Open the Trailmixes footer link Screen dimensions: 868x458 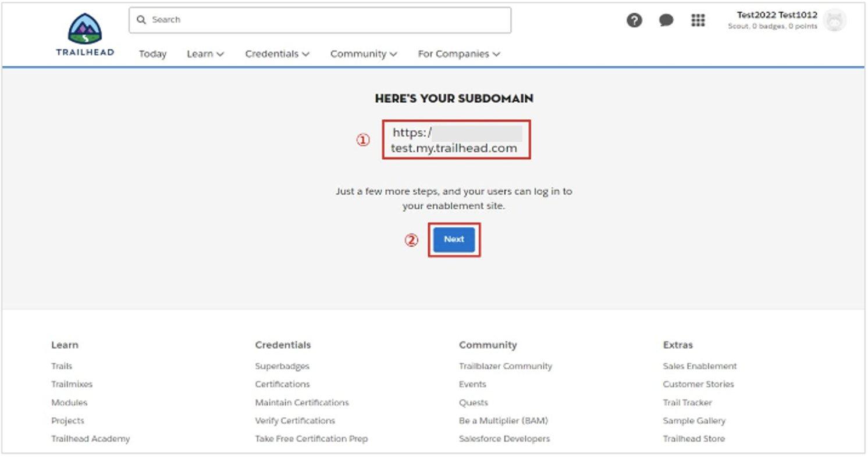(72, 384)
